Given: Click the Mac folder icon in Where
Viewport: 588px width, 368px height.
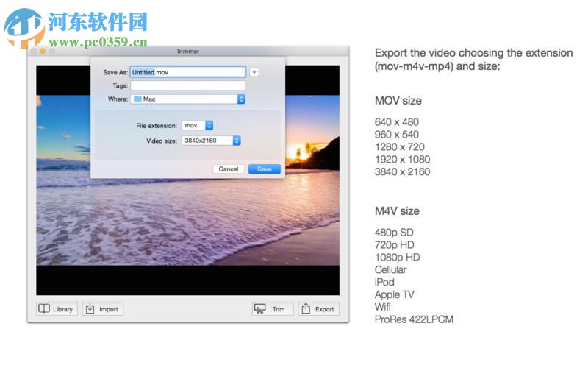Looking at the screenshot, I should click(137, 99).
